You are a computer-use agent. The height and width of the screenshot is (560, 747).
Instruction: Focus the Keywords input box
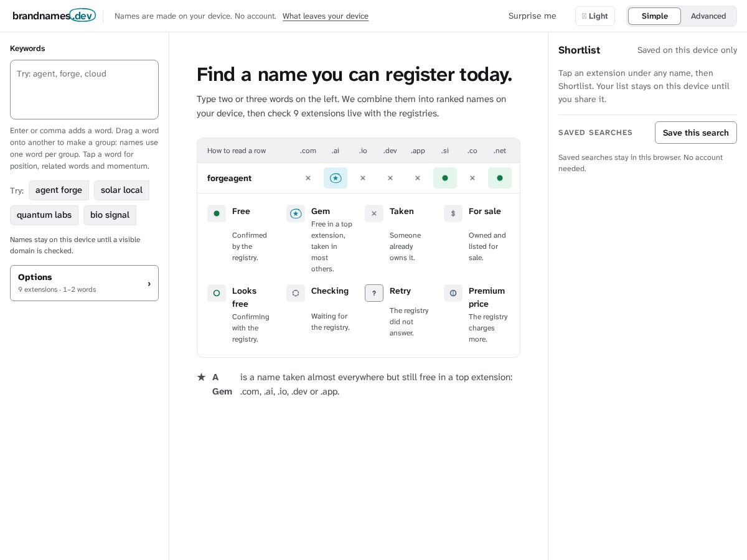(84, 90)
